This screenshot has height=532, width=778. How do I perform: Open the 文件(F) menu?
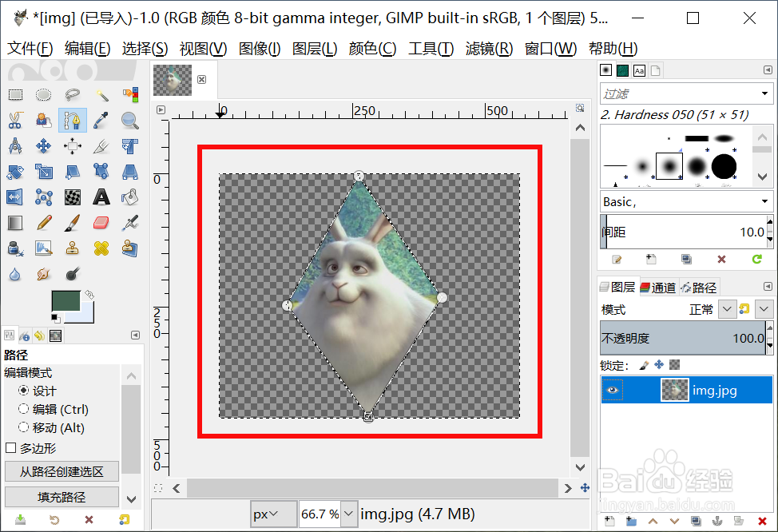pos(30,48)
